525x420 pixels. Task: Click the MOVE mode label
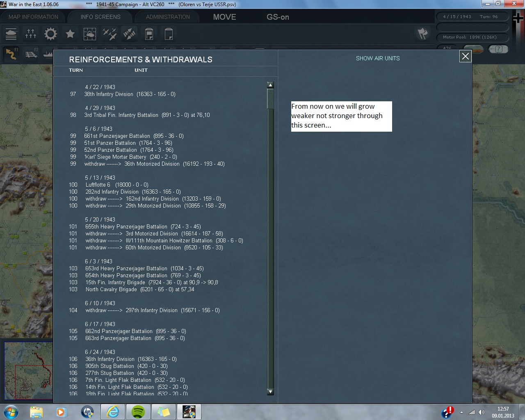224,17
